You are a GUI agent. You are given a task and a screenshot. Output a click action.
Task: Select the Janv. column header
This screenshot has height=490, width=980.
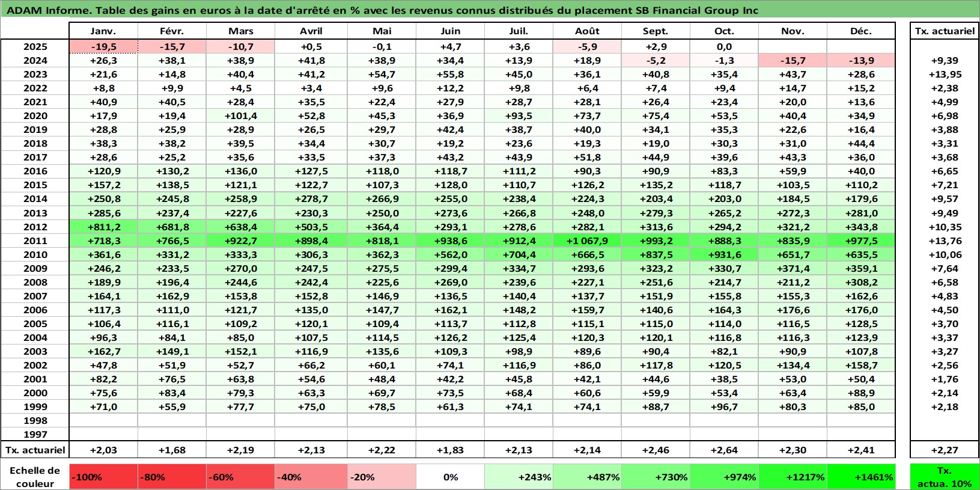tap(103, 31)
